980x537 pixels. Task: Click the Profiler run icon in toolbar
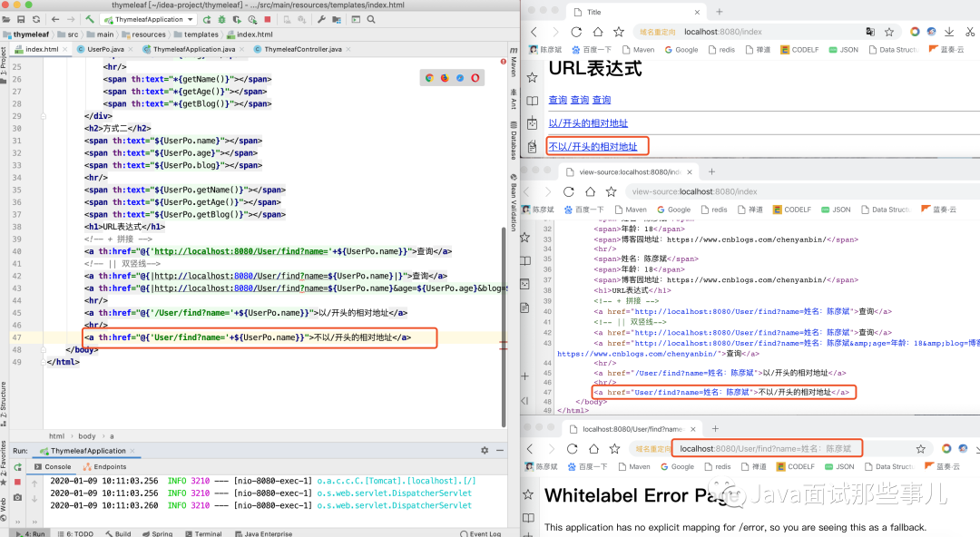click(x=252, y=19)
